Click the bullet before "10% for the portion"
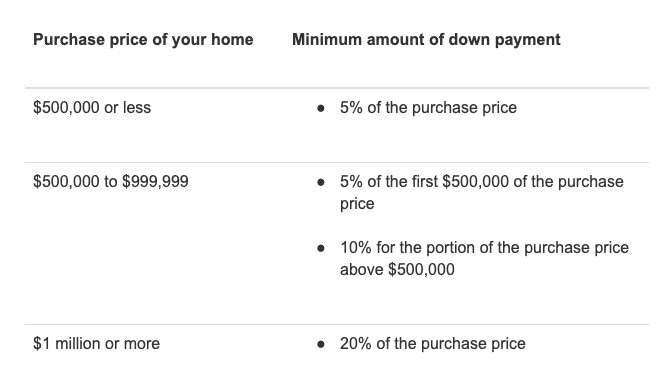This screenshot has height=379, width=666. (x=321, y=249)
